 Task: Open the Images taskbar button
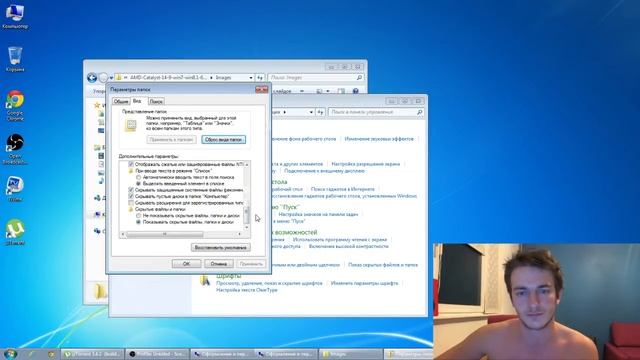[x=351, y=354]
